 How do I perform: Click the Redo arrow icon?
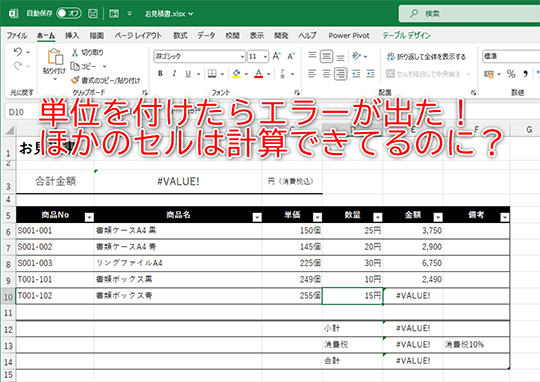[x=18, y=65]
